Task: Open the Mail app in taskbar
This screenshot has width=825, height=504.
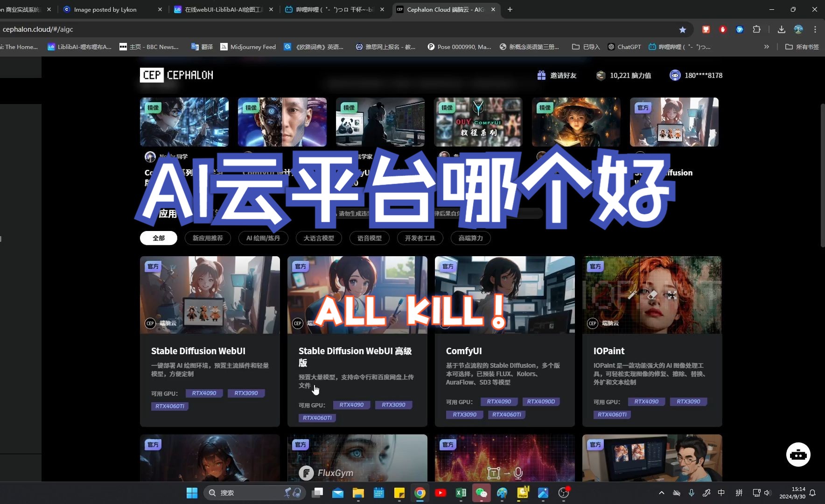Action: (338, 493)
